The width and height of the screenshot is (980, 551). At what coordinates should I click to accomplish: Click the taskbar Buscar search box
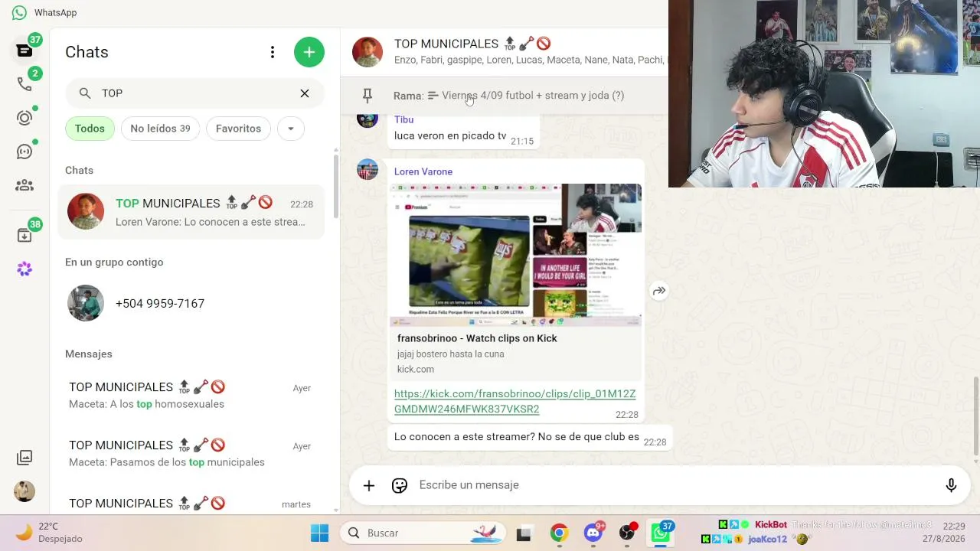click(x=423, y=533)
